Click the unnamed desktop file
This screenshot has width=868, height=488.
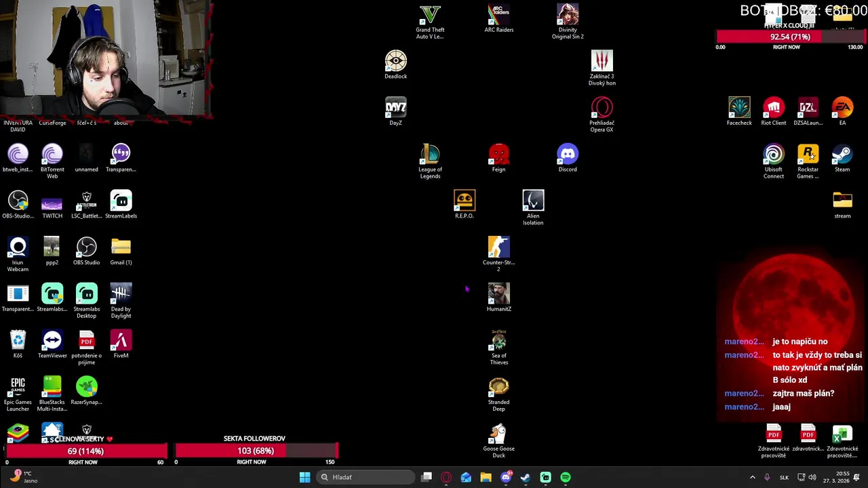[86, 159]
